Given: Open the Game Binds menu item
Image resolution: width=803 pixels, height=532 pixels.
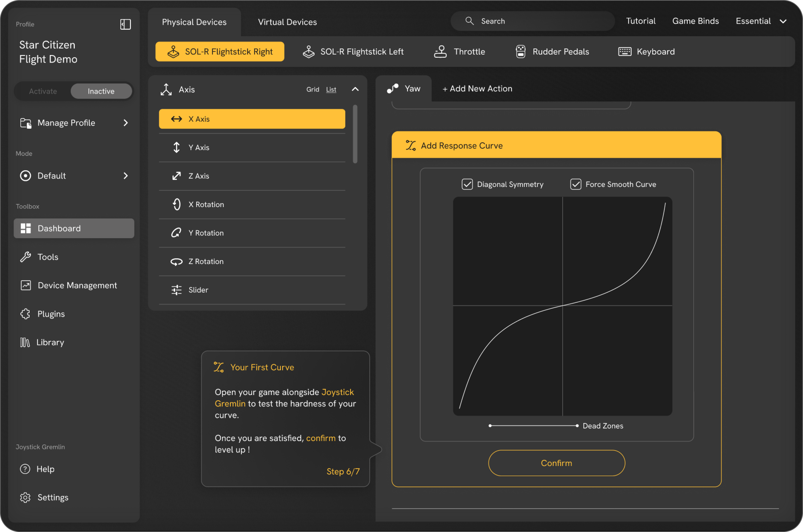Looking at the screenshot, I should pos(696,21).
